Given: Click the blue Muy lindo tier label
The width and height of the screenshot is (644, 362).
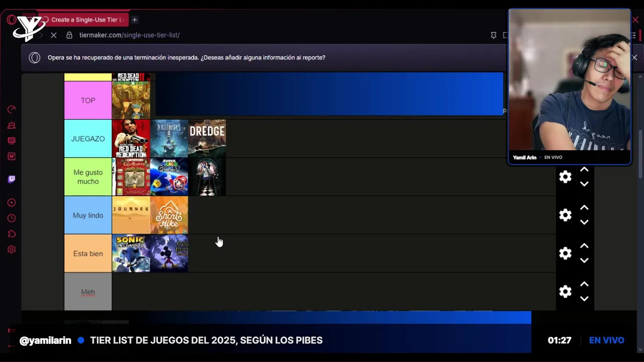Looking at the screenshot, I should (x=88, y=215).
